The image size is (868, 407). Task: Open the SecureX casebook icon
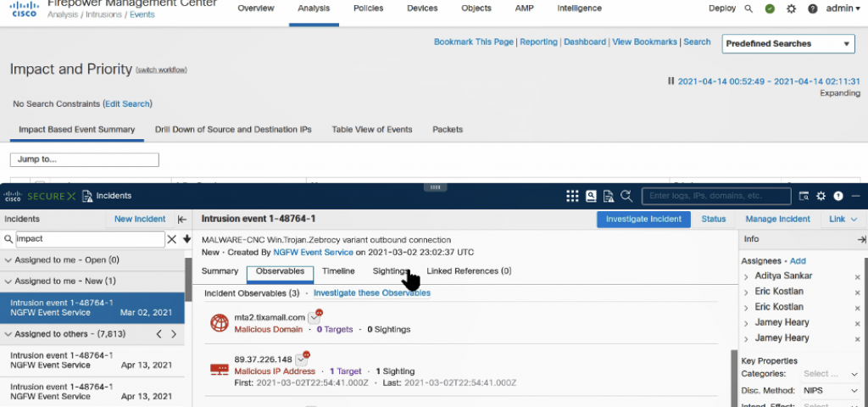click(x=591, y=196)
